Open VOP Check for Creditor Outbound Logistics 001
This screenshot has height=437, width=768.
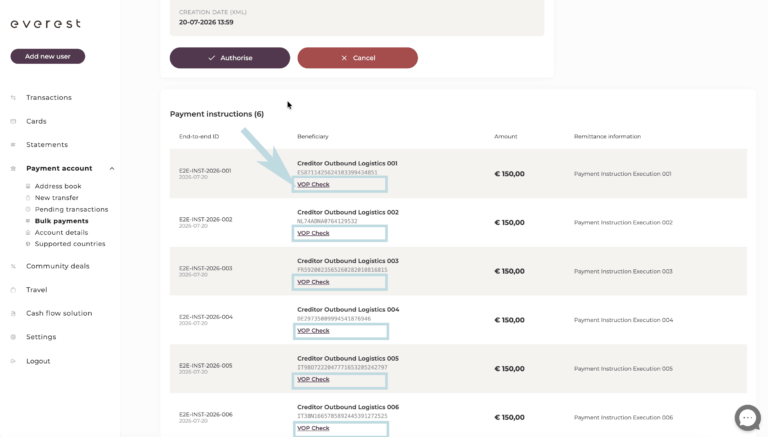313,184
